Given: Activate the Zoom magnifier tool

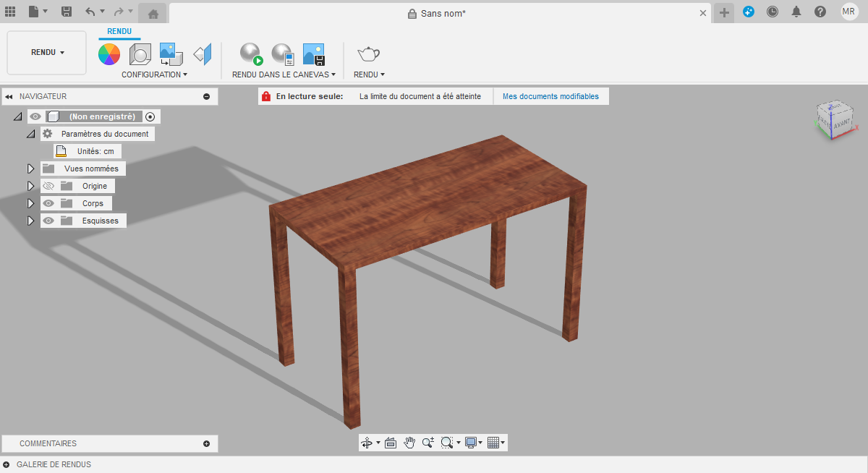Looking at the screenshot, I should point(428,442).
